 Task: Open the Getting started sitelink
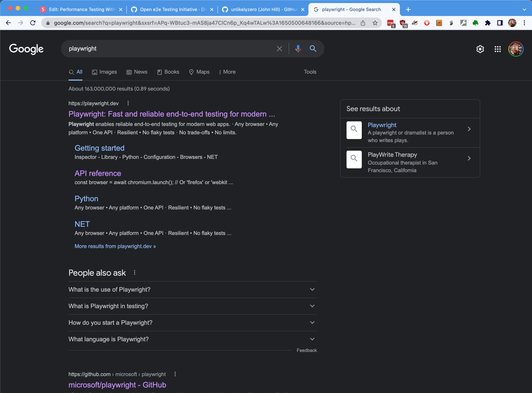click(99, 148)
